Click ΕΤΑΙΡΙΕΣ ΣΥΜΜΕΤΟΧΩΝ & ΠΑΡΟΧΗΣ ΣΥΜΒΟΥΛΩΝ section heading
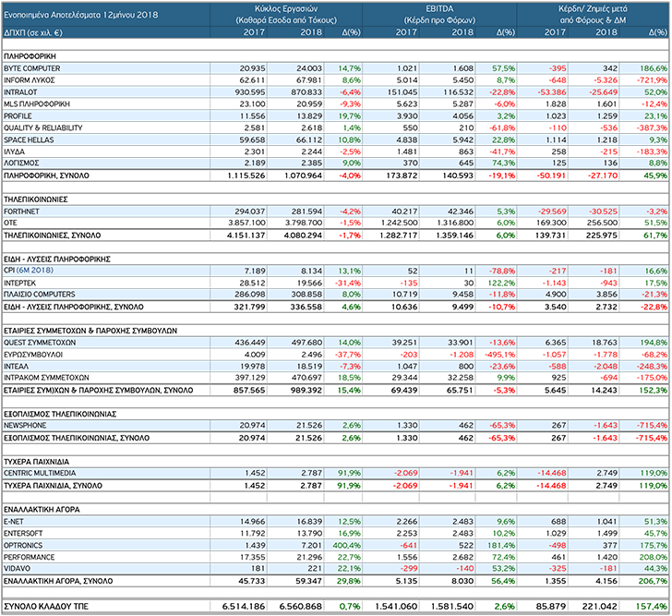Viewport: 672px width, 616px height. tap(90, 331)
